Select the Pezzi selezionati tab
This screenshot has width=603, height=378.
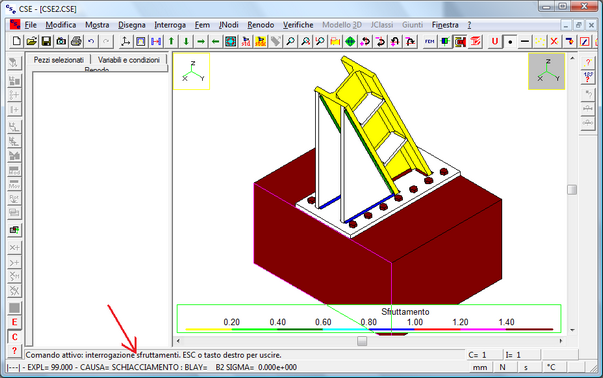click(58, 60)
